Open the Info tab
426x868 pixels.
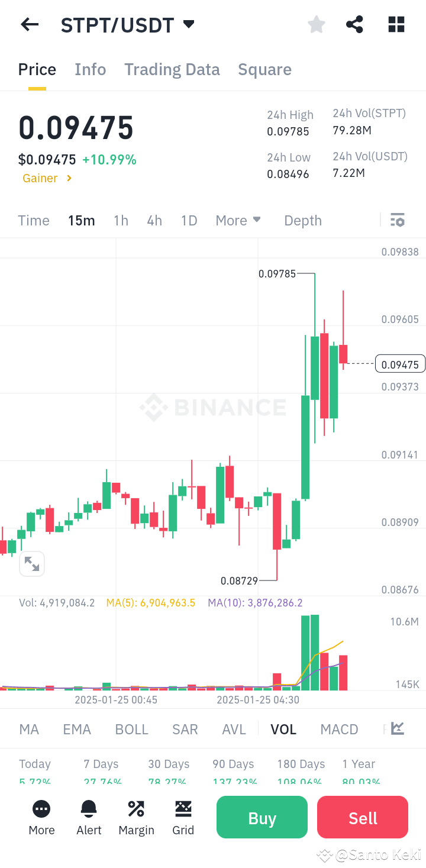point(90,69)
